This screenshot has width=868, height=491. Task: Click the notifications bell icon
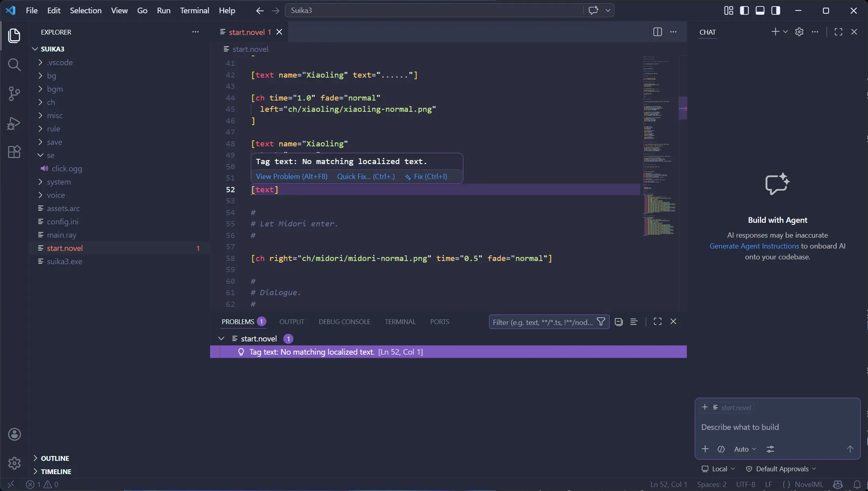[x=857, y=484]
